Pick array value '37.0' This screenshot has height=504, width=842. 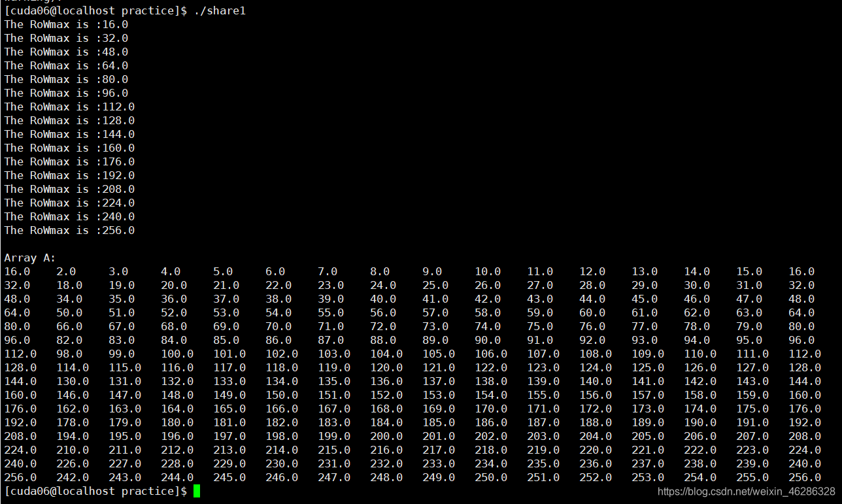pos(226,299)
